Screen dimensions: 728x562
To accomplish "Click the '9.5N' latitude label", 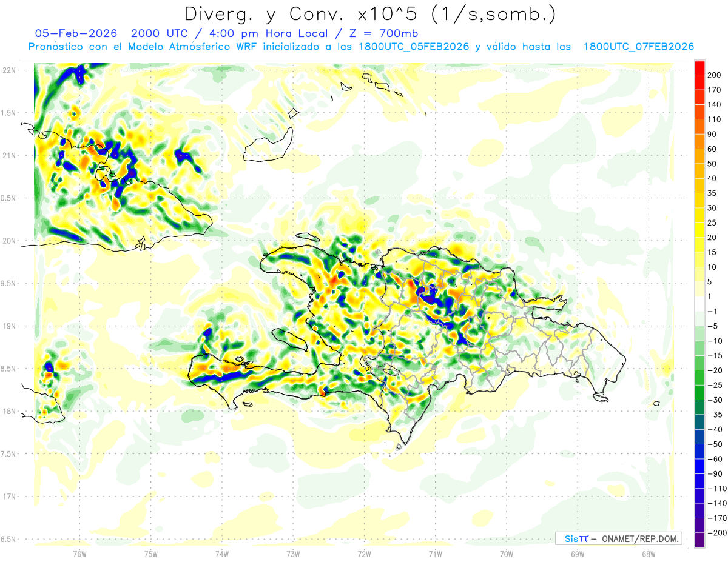I will coord(8,283).
